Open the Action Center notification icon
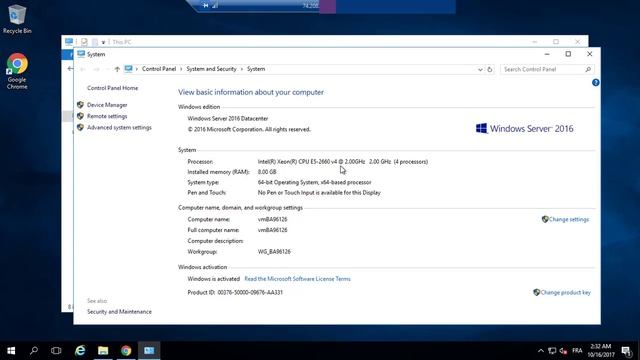The width and height of the screenshot is (640, 360). (x=627, y=351)
